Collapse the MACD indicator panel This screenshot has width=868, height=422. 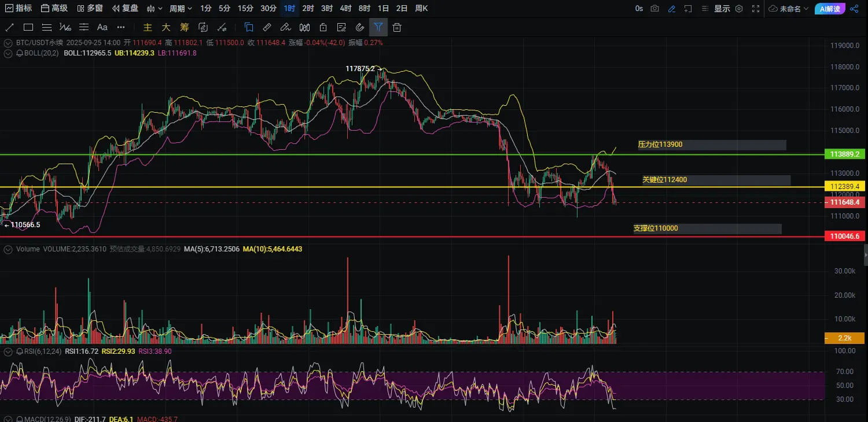pyautogui.click(x=8, y=419)
